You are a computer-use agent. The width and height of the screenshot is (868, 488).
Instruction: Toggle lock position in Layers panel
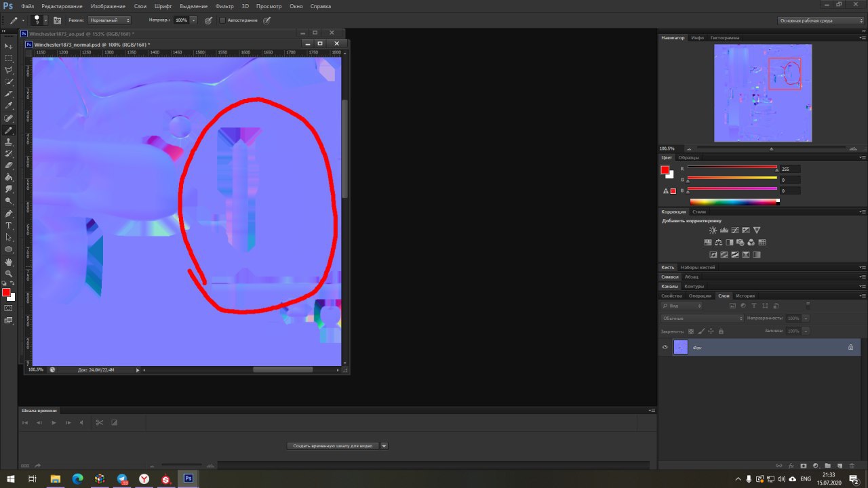(711, 331)
